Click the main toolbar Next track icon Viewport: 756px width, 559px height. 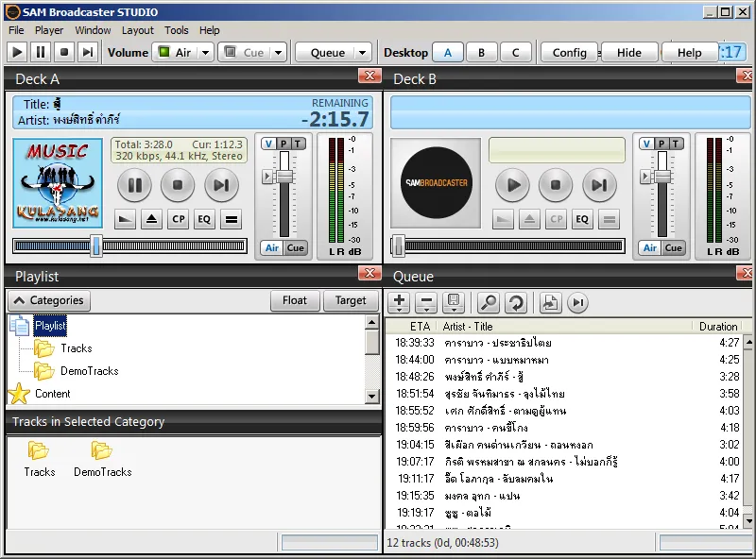coord(87,52)
